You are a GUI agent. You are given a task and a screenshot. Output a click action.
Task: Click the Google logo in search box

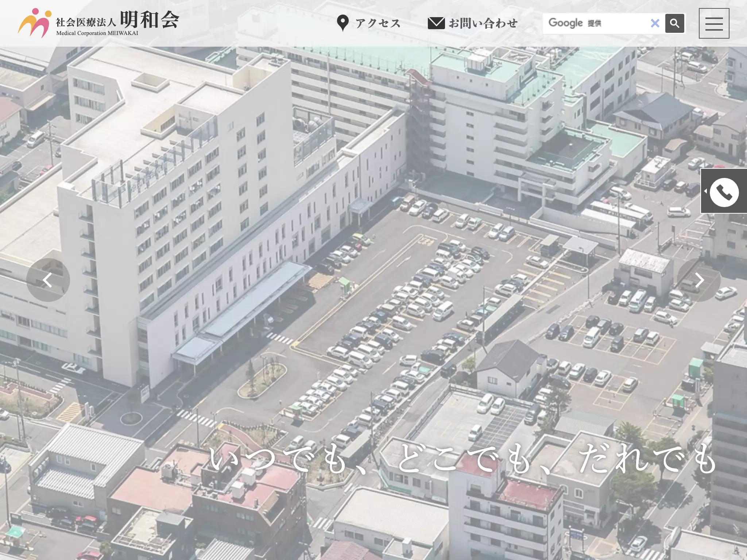(x=565, y=23)
